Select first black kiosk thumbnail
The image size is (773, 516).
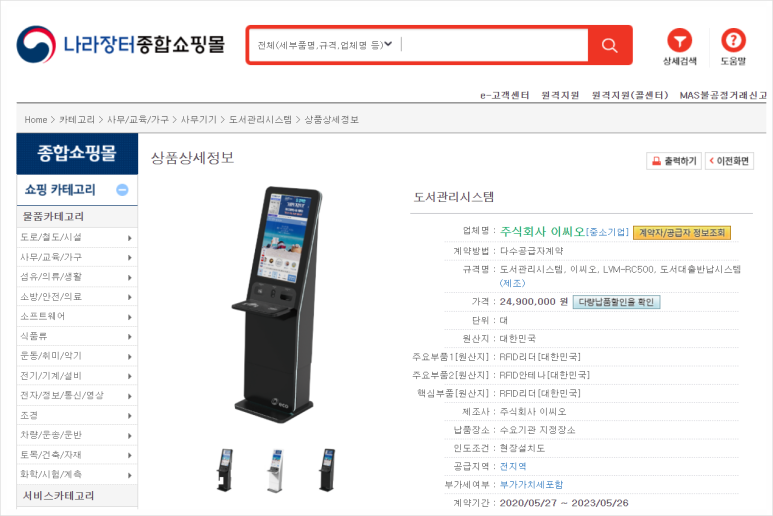coord(225,470)
